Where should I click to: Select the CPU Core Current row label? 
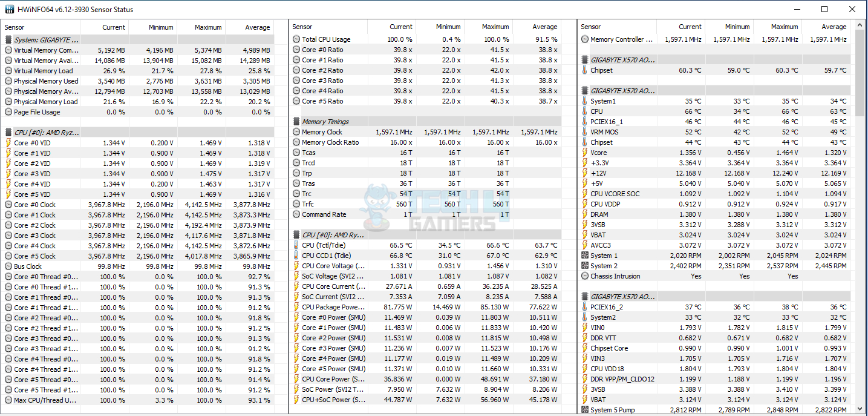[x=333, y=286]
